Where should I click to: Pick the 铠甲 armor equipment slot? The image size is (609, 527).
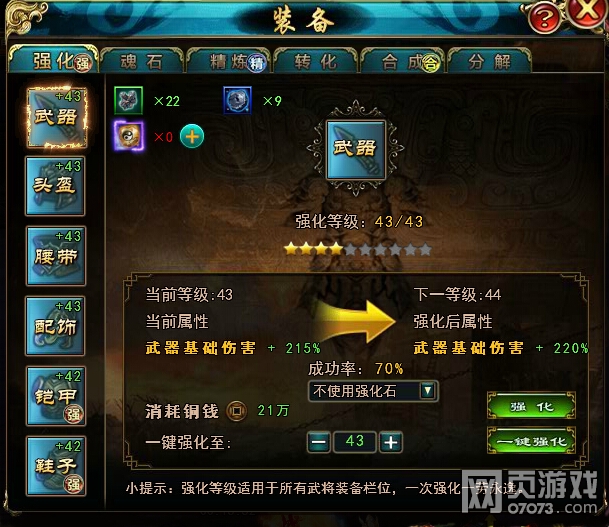(56, 396)
